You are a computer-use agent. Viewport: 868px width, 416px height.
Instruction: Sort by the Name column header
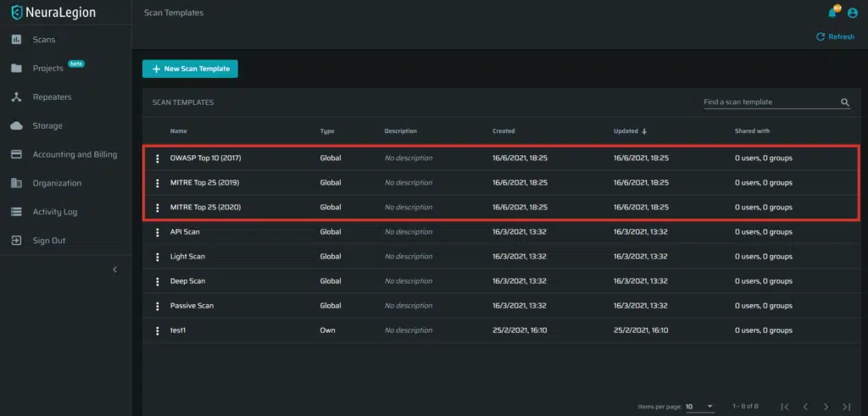178,131
